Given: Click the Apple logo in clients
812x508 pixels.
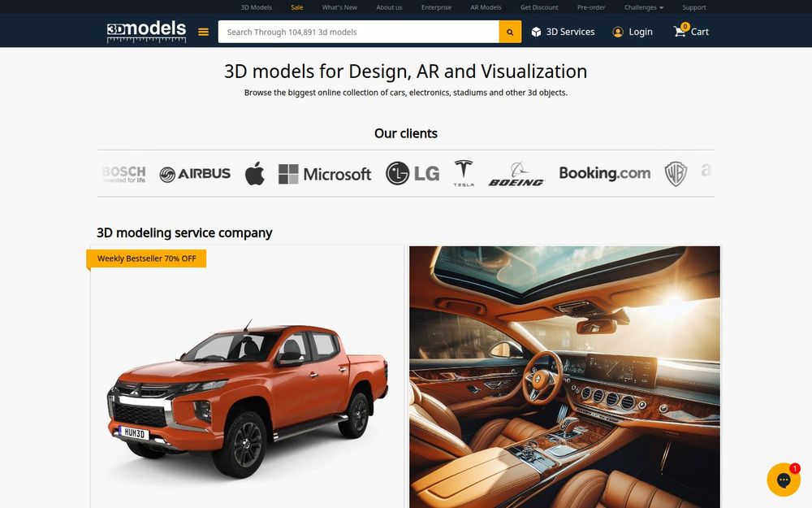Looking at the screenshot, I should 255,173.
